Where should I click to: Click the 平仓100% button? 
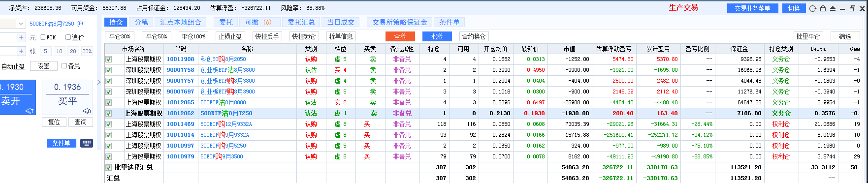pyautogui.click(x=193, y=36)
